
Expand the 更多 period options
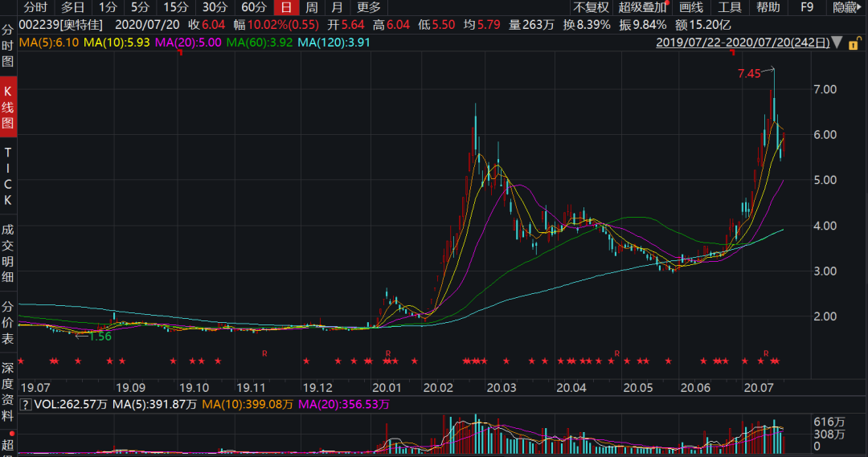coord(369,8)
